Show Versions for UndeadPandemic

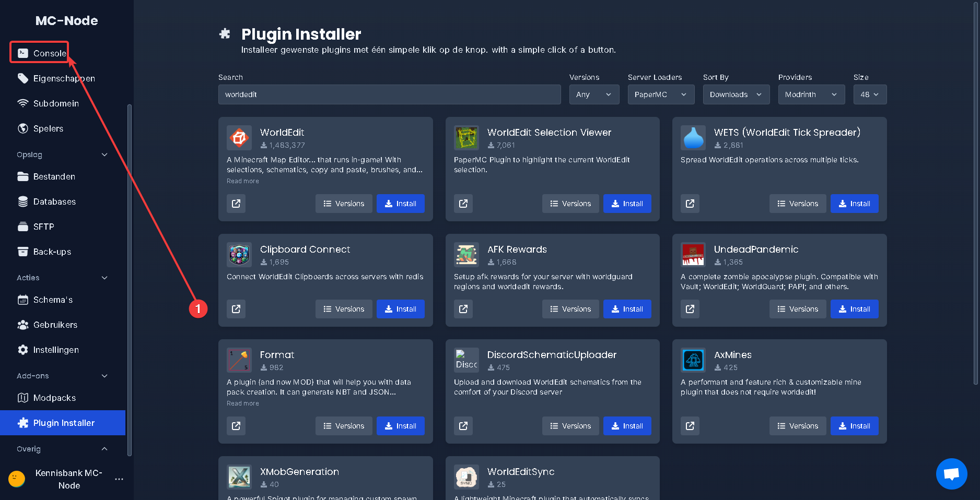pyautogui.click(x=798, y=309)
